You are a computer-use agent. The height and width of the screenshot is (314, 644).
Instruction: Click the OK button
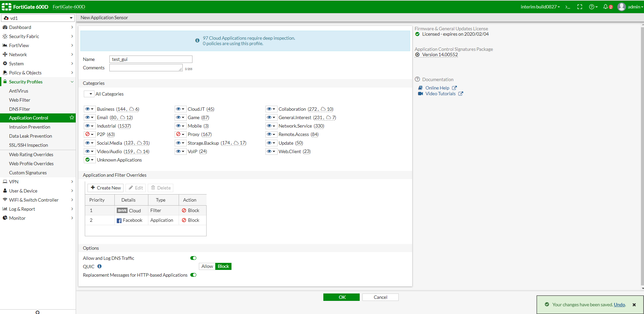(x=342, y=297)
